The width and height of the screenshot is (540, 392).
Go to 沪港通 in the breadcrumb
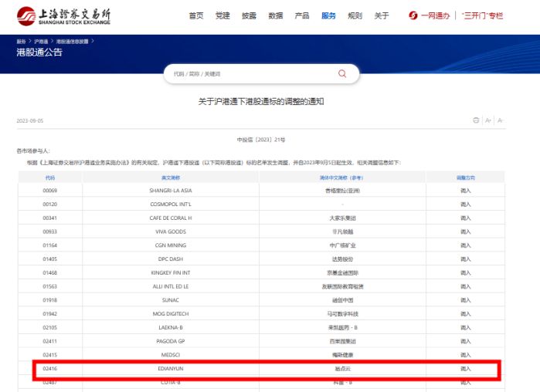41,41
